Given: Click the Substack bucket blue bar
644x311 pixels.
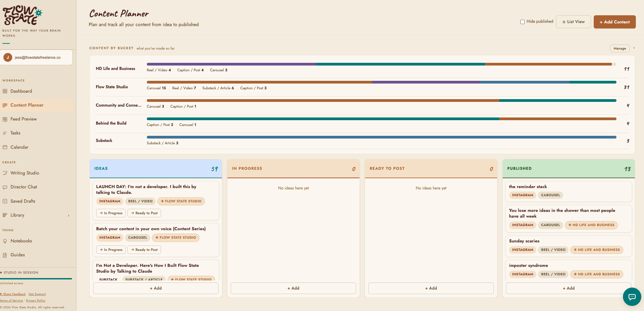Looking at the screenshot, I should (381, 137).
